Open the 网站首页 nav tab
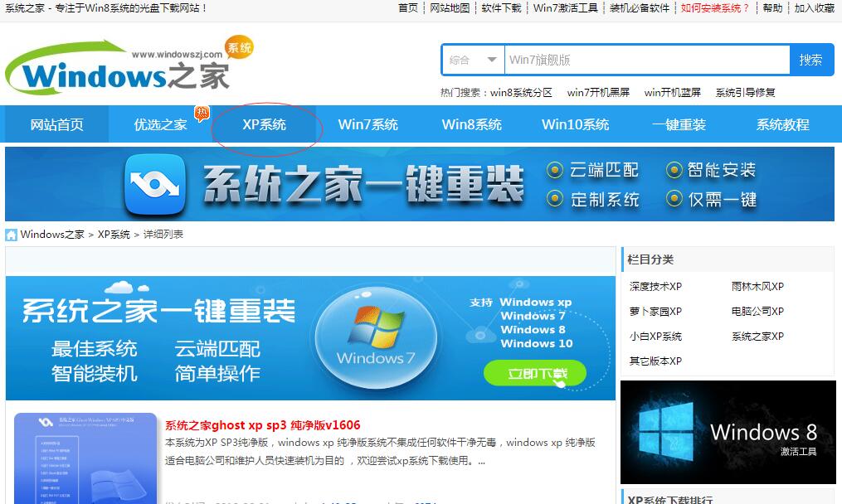 tap(57, 124)
